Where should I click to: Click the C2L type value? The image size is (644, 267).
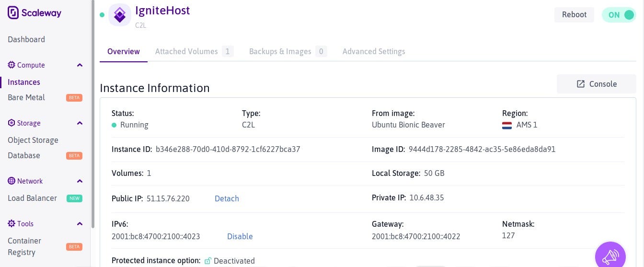[x=249, y=125]
